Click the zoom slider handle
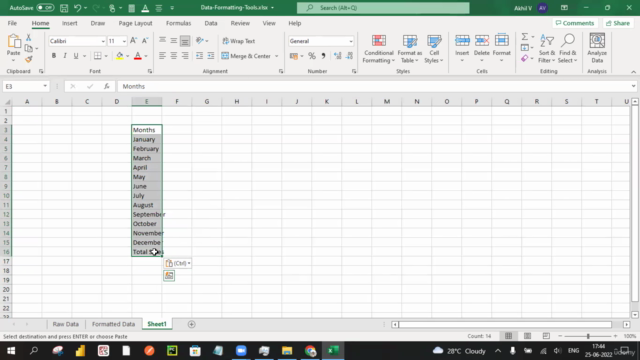 point(588,336)
